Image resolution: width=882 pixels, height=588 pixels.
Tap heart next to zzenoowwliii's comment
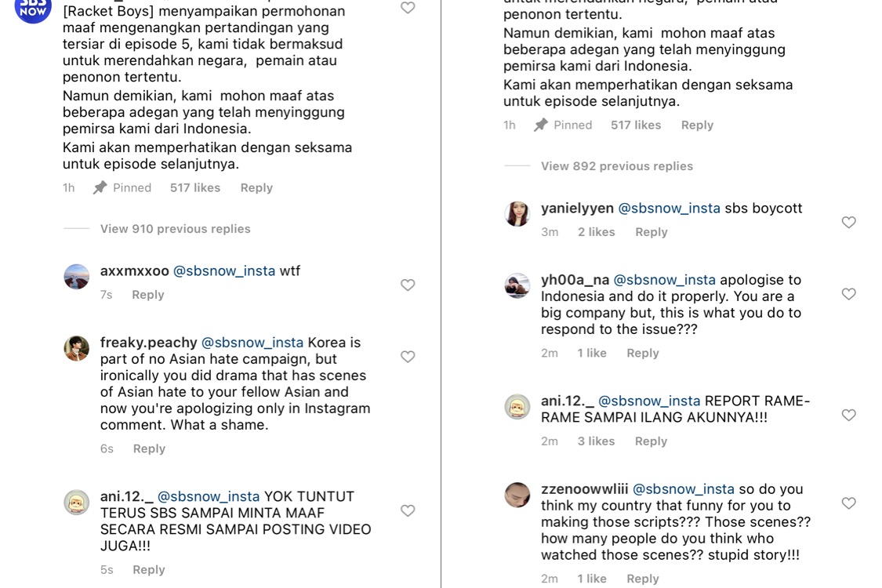(x=849, y=503)
